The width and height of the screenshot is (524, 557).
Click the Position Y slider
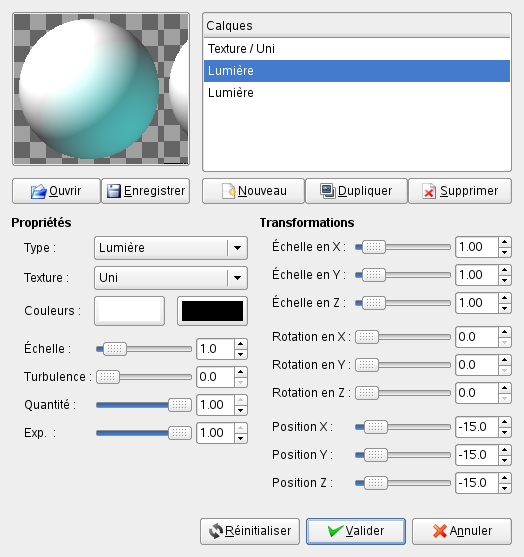[x=403, y=455]
